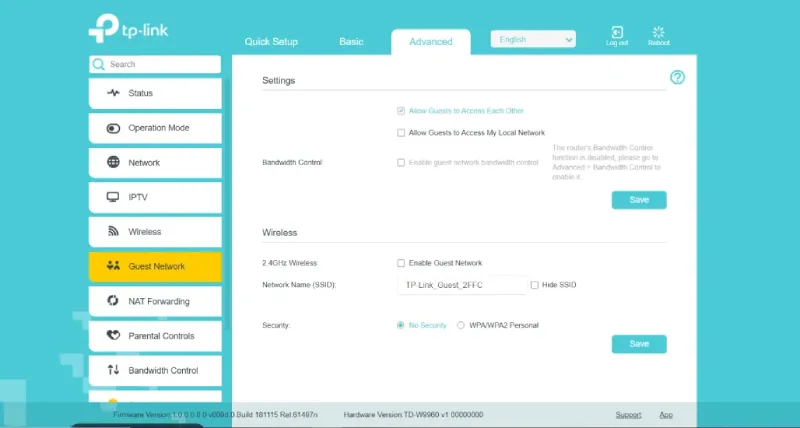
Task: Tick the Hide SSID checkbox
Action: pos(535,285)
